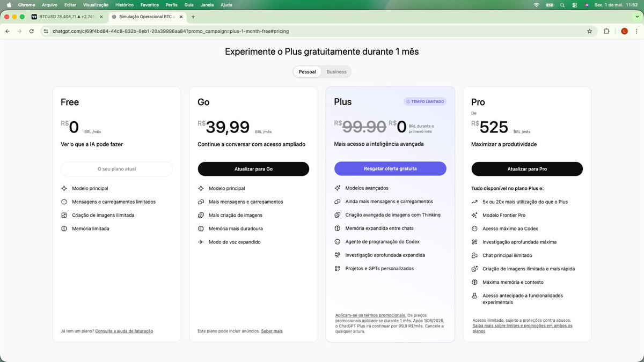Select the Pessoal plan toggle

pyautogui.click(x=307, y=72)
